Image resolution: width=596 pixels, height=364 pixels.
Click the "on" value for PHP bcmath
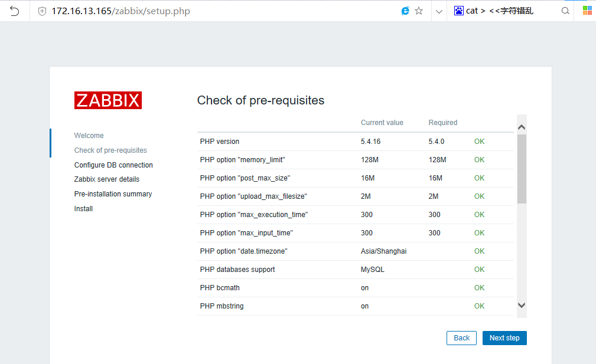point(364,288)
